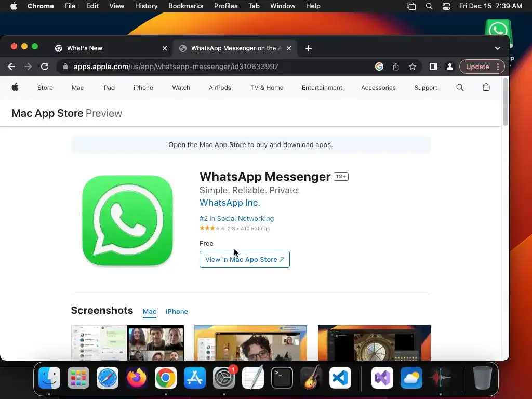Image resolution: width=532 pixels, height=399 pixels.
Task: Open Google Chrome in the Dock
Action: click(166, 378)
